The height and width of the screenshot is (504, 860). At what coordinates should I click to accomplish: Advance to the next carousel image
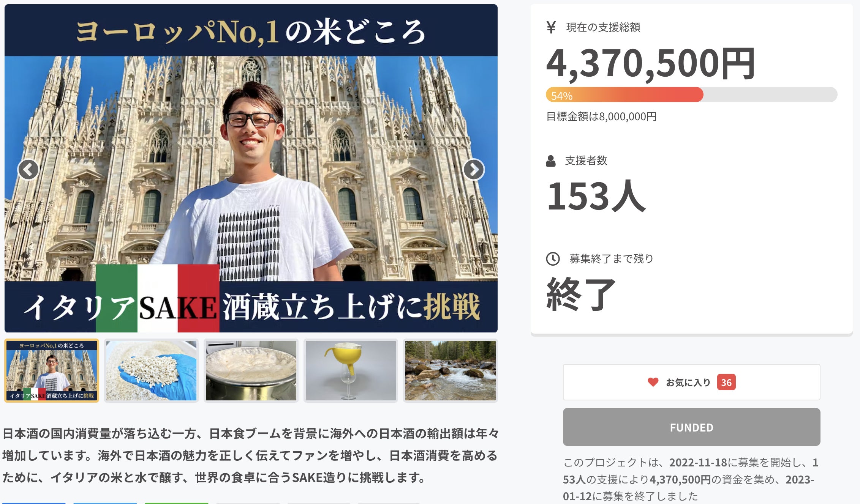click(x=474, y=169)
